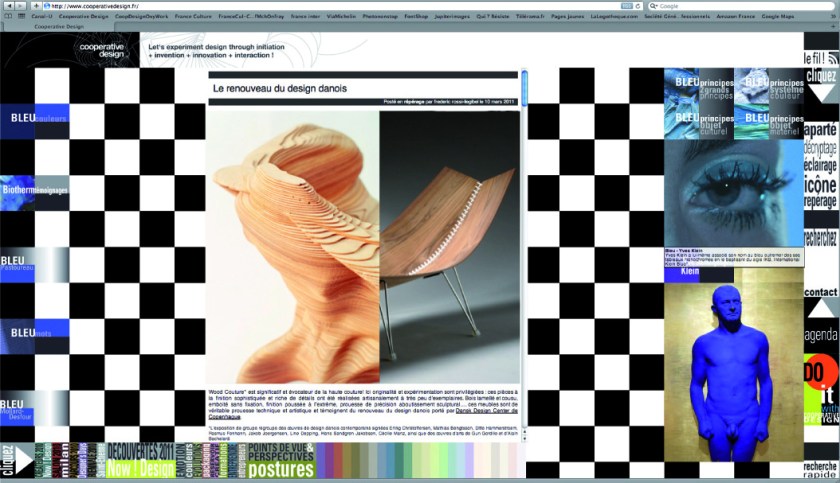Click the DO it banner
The height and width of the screenshot is (483, 840).
click(x=821, y=389)
